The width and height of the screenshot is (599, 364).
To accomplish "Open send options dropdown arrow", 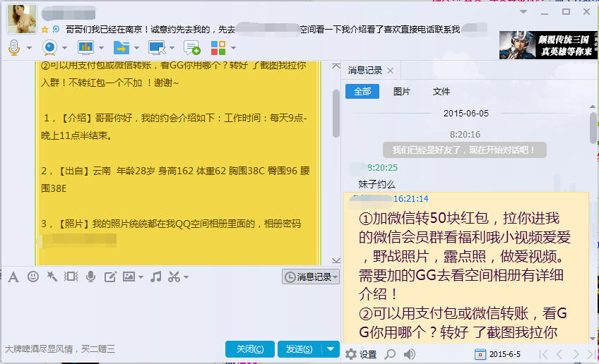I will coord(331,349).
